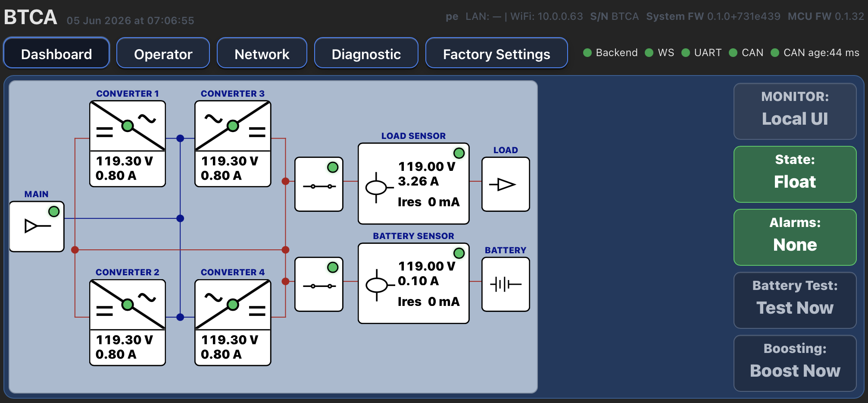The image size is (868, 403).
Task: Click the Load Sensor 119.00 V reading
Action: coord(426,167)
